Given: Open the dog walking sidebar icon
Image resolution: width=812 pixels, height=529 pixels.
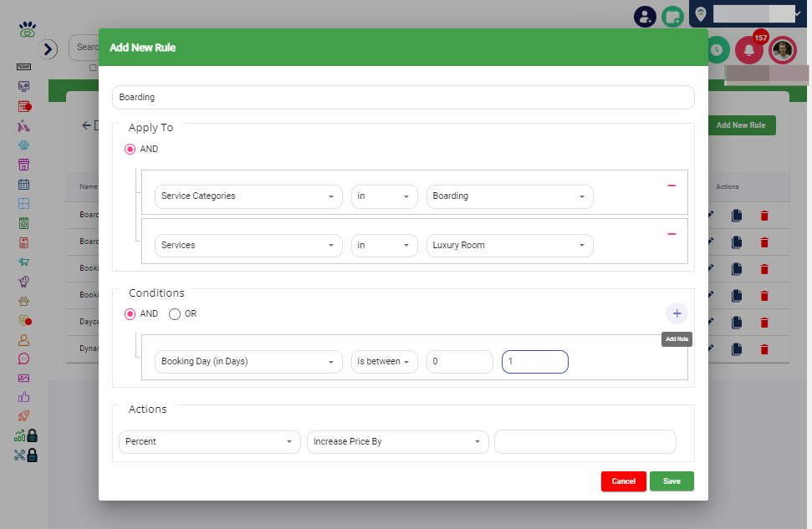Looking at the screenshot, I should tap(23, 126).
